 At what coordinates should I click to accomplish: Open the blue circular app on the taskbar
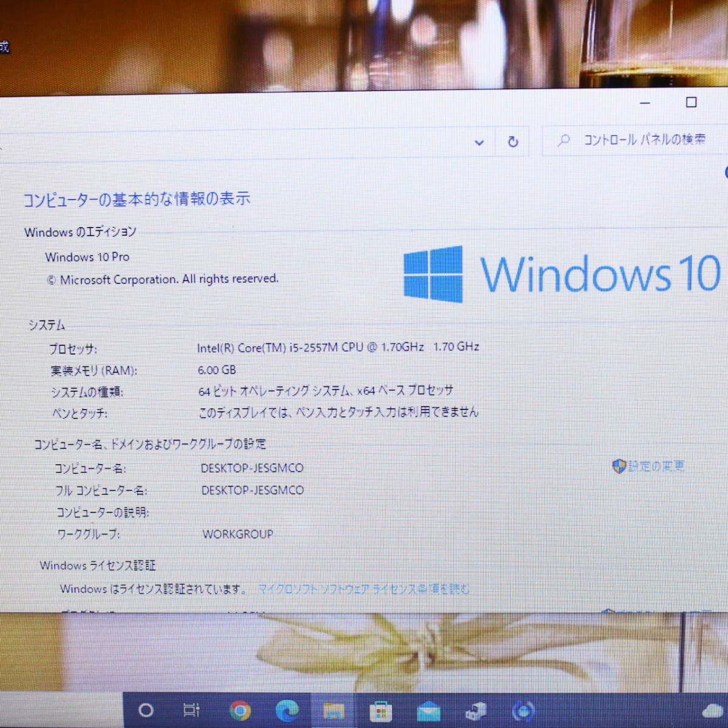[523, 710]
